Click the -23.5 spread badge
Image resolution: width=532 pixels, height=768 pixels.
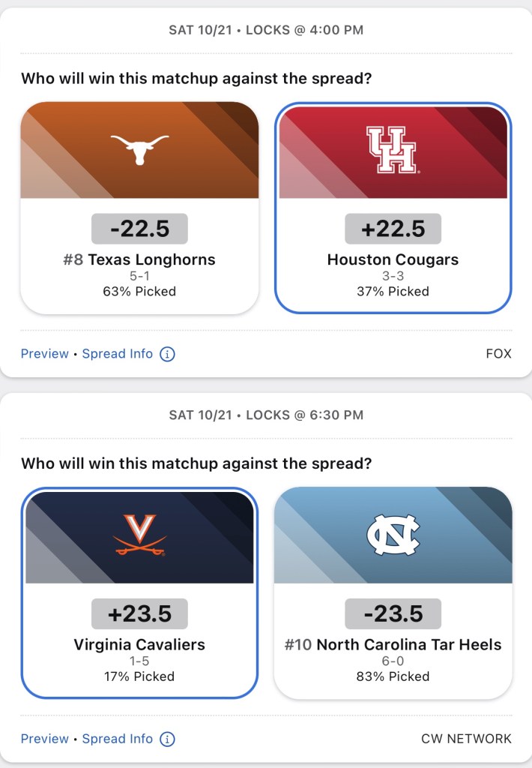click(x=393, y=613)
